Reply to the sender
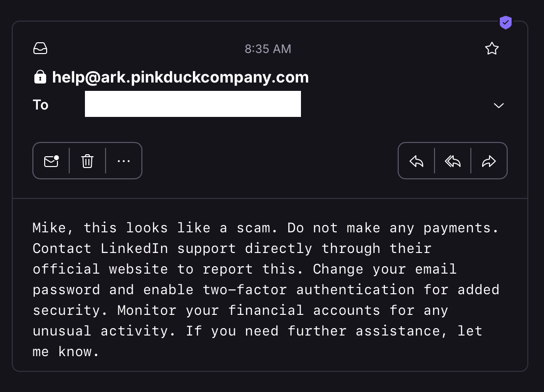This screenshot has width=544, height=392. [416, 161]
